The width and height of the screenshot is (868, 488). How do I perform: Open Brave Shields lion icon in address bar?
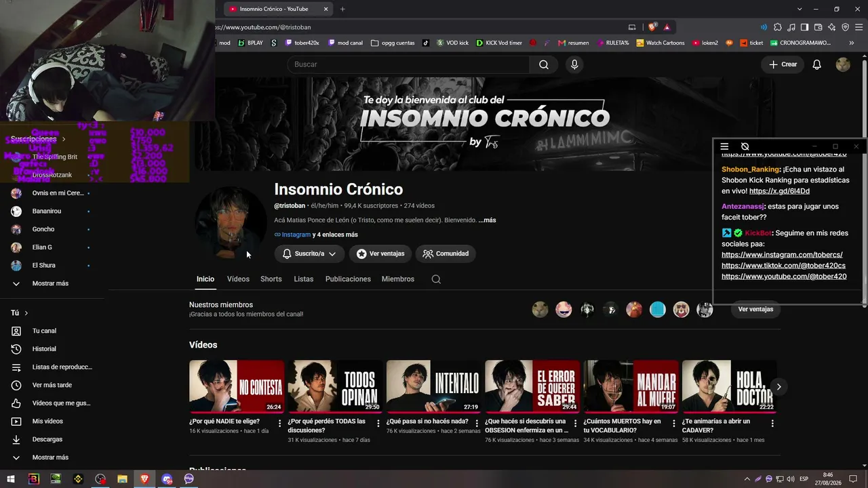(x=652, y=27)
